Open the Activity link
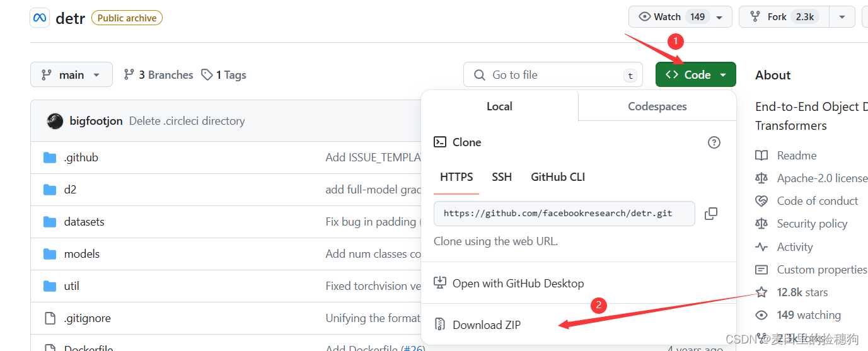The image size is (868, 351). coord(795,247)
